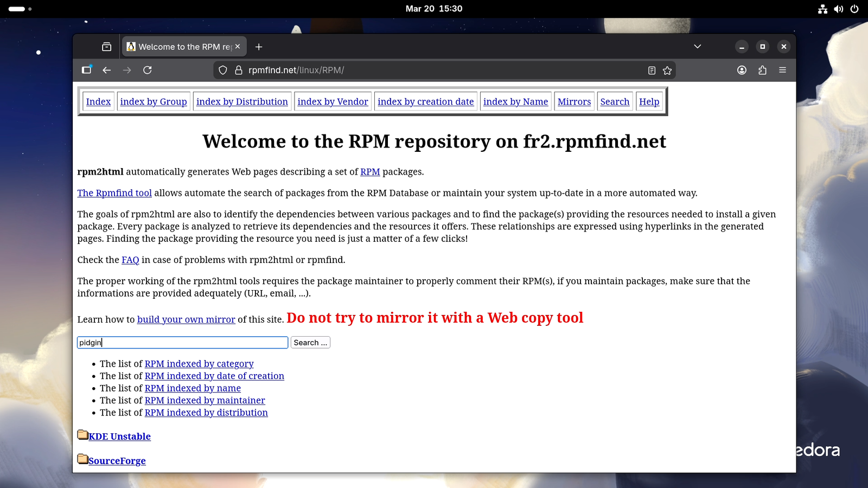Open the Firefox account icon
Viewport: 868px width, 488px height.
[x=742, y=70]
